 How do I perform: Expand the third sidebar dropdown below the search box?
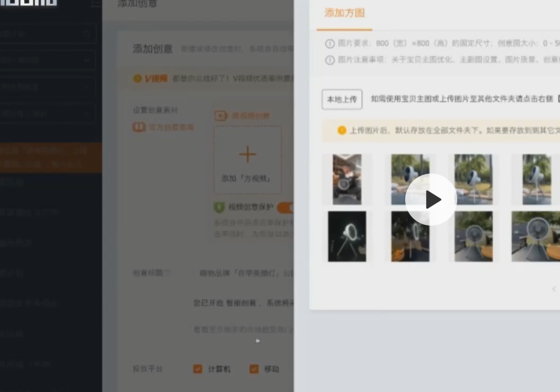[x=49, y=114]
